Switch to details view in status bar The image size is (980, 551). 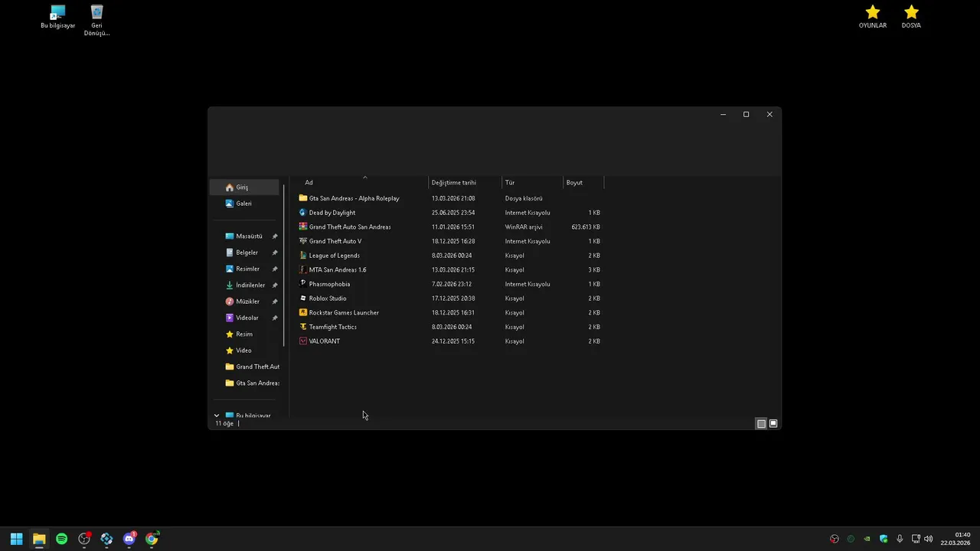click(x=761, y=423)
